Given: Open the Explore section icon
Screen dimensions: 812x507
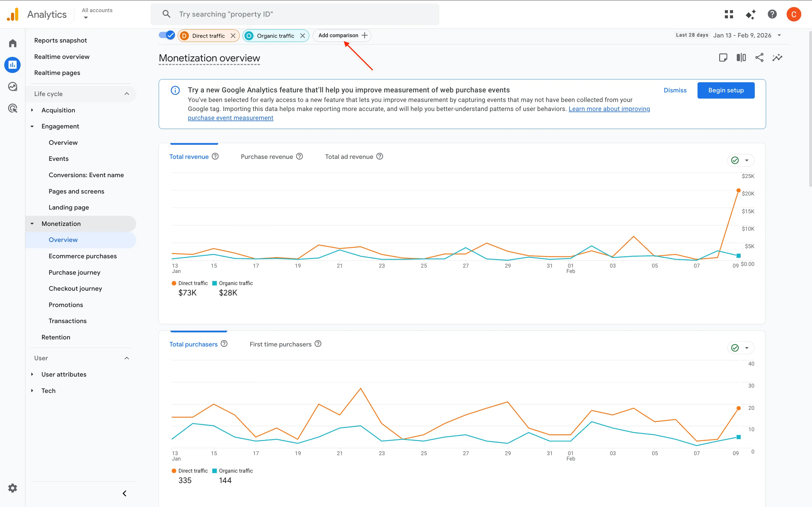Looking at the screenshot, I should 12,86.
